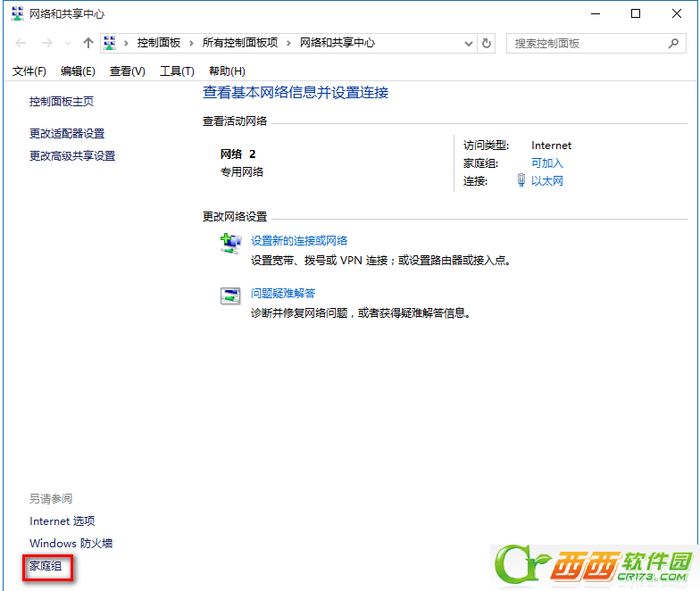
Task: Click the window title bar network icon
Action: point(17,13)
